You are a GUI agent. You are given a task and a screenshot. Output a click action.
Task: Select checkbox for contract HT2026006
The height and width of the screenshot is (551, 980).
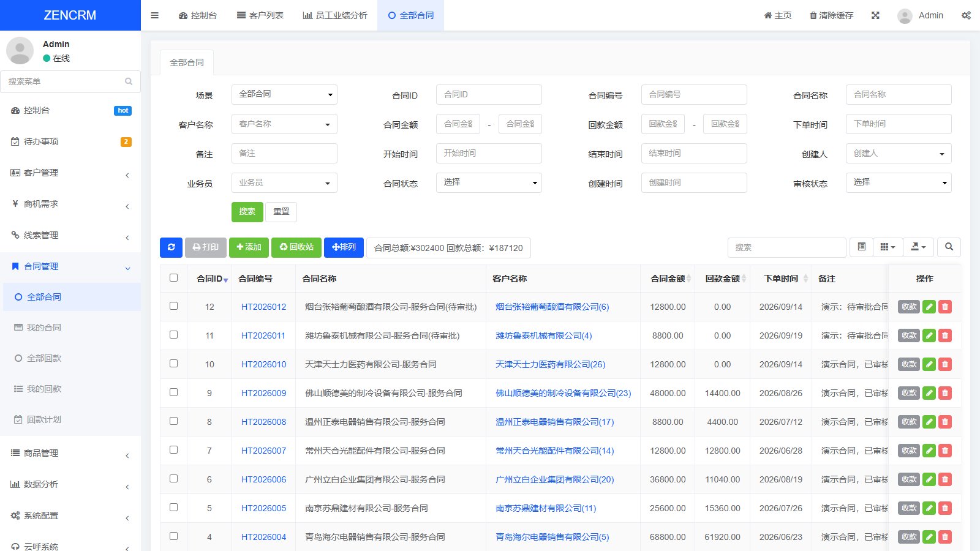click(174, 479)
